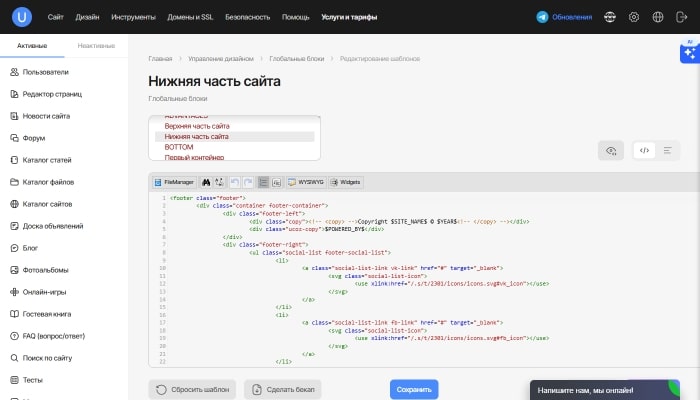700x400 pixels.
Task: Switch to the lines view toggle
Action: 668,151
